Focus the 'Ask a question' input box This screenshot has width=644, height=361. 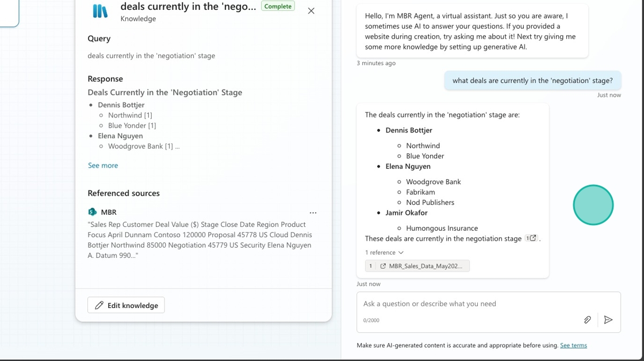(x=471, y=303)
